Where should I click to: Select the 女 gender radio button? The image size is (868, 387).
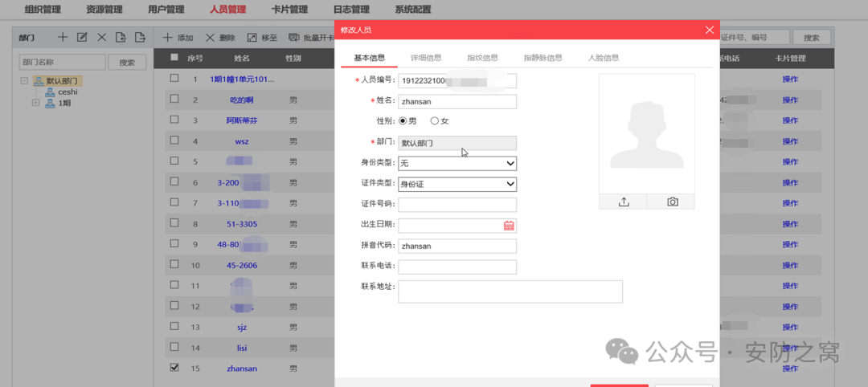pos(435,120)
